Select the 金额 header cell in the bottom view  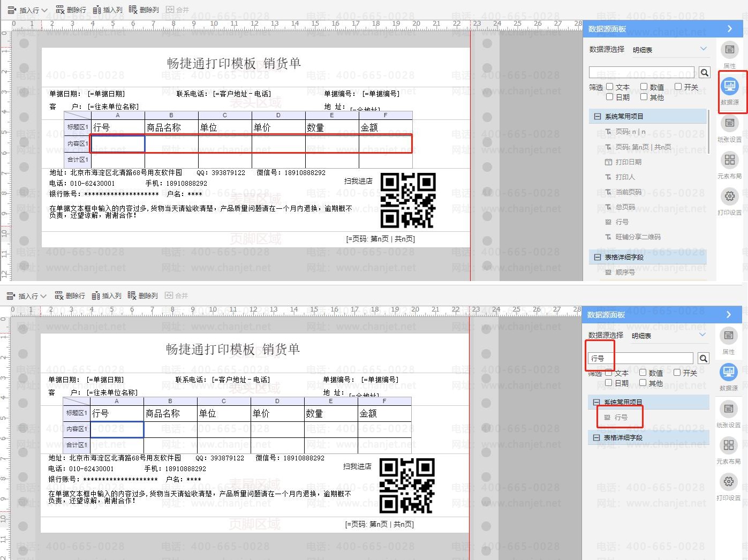pyautogui.click(x=384, y=413)
